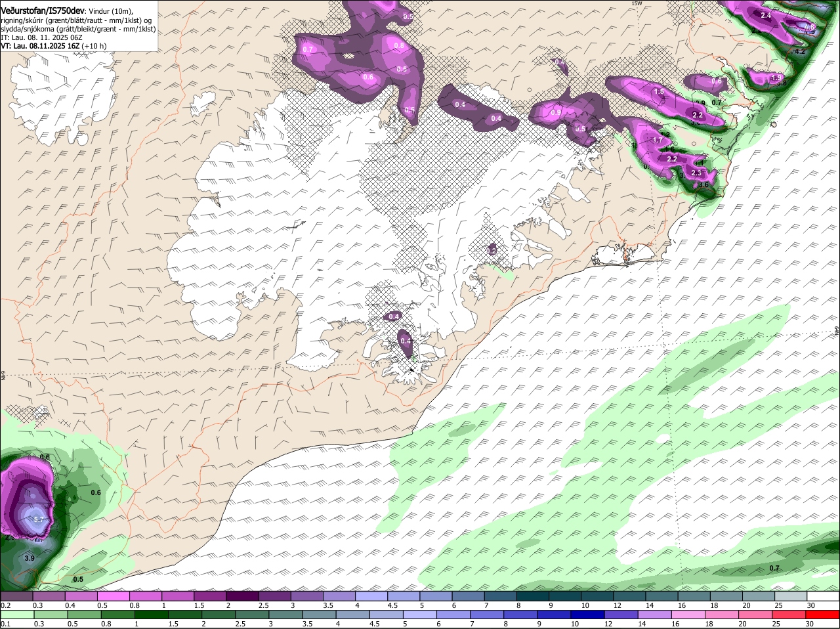Select the bright pink 0.5 snow legend swatch

pos(114,597)
